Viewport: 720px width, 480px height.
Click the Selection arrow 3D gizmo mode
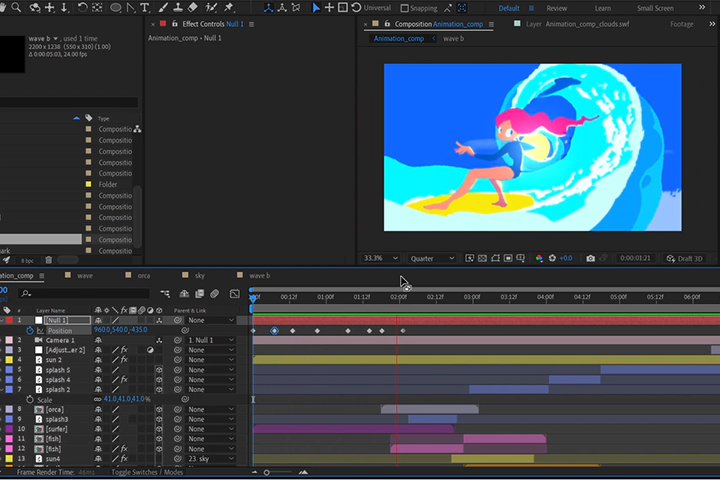pos(316,8)
